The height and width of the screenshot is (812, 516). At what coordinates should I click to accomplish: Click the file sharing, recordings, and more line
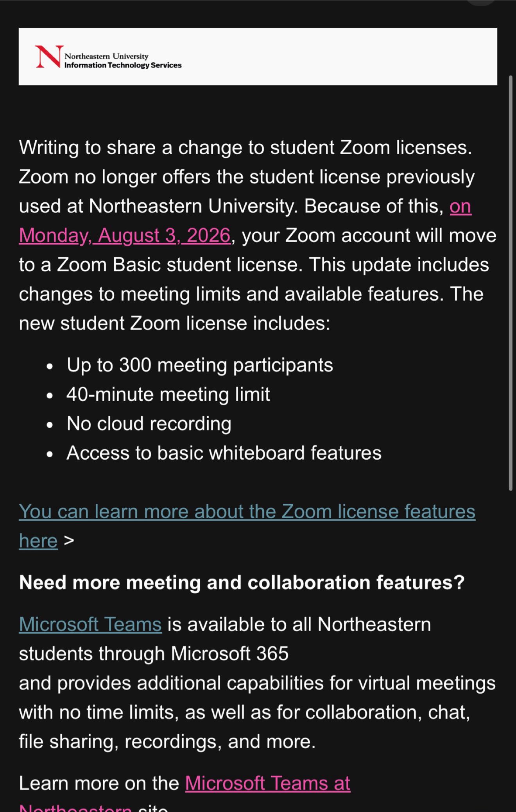(167, 741)
